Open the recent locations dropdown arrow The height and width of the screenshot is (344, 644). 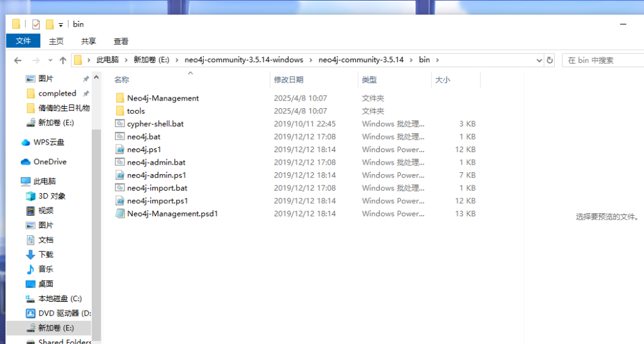[50, 60]
